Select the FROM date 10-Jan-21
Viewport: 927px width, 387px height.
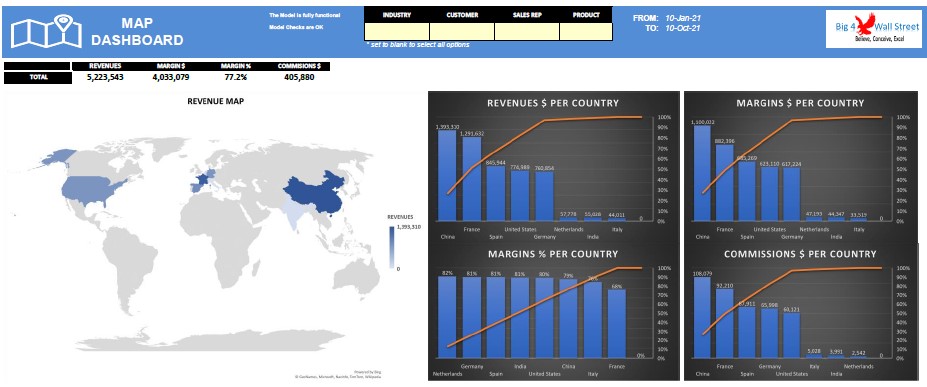tap(683, 18)
